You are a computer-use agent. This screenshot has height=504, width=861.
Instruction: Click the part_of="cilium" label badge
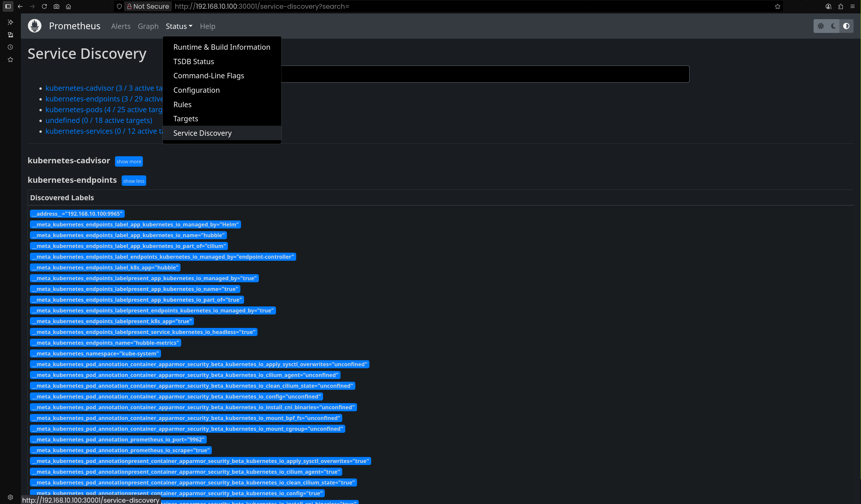[129, 246]
